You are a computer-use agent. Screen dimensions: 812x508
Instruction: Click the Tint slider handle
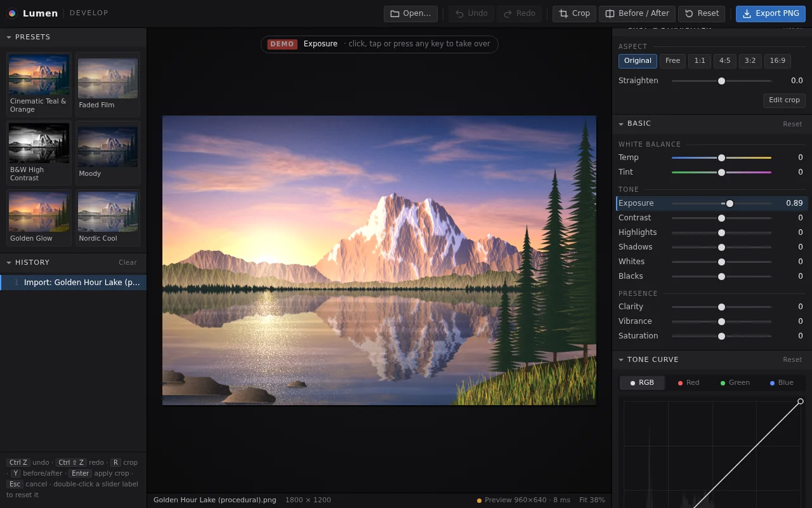(x=721, y=173)
